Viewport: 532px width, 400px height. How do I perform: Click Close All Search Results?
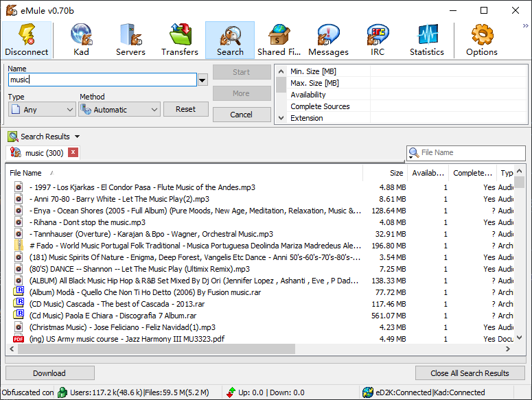point(470,373)
